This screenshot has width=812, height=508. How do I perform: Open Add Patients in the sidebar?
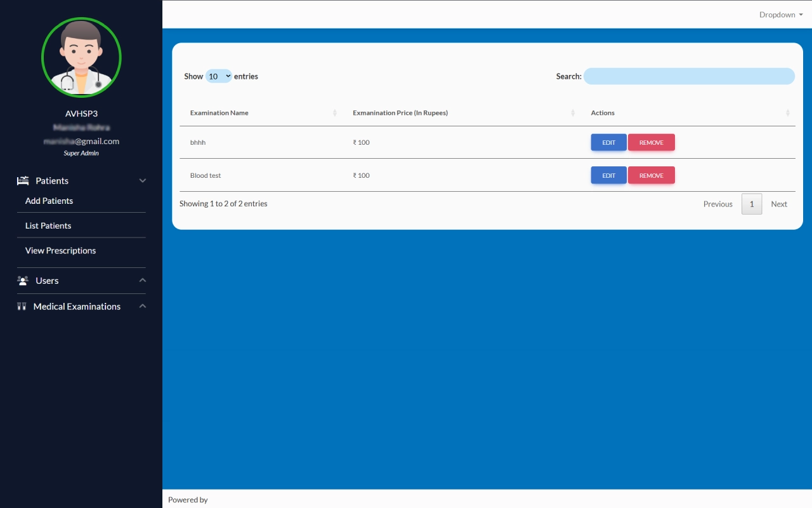pos(49,201)
